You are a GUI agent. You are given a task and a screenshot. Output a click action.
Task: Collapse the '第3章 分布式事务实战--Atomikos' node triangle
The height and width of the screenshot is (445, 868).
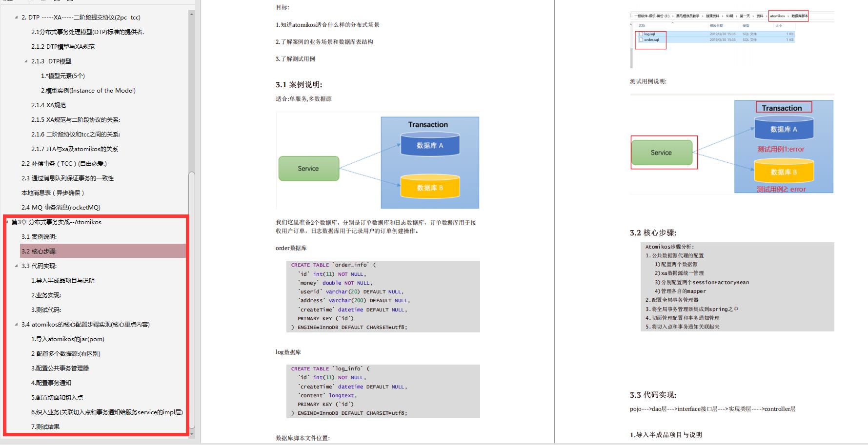point(7,222)
